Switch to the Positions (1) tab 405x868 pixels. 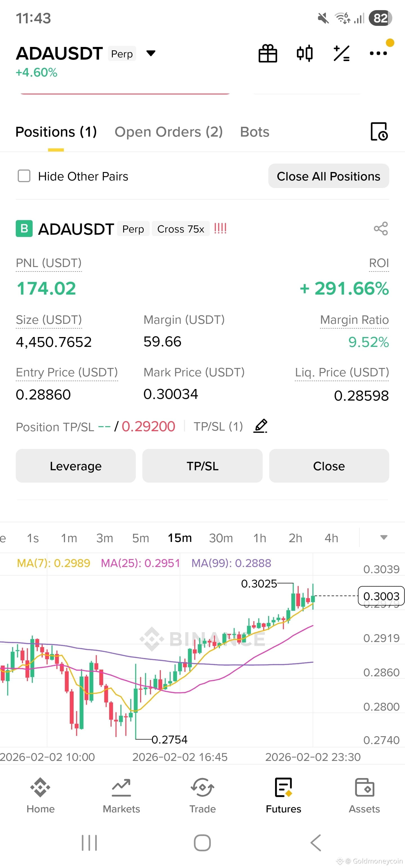coord(56,132)
